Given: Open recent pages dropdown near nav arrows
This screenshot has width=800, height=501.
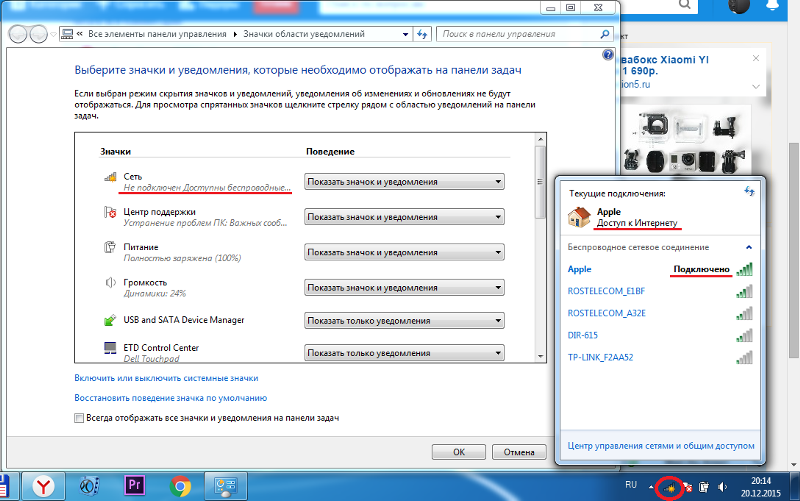Looking at the screenshot, I should coord(53,35).
